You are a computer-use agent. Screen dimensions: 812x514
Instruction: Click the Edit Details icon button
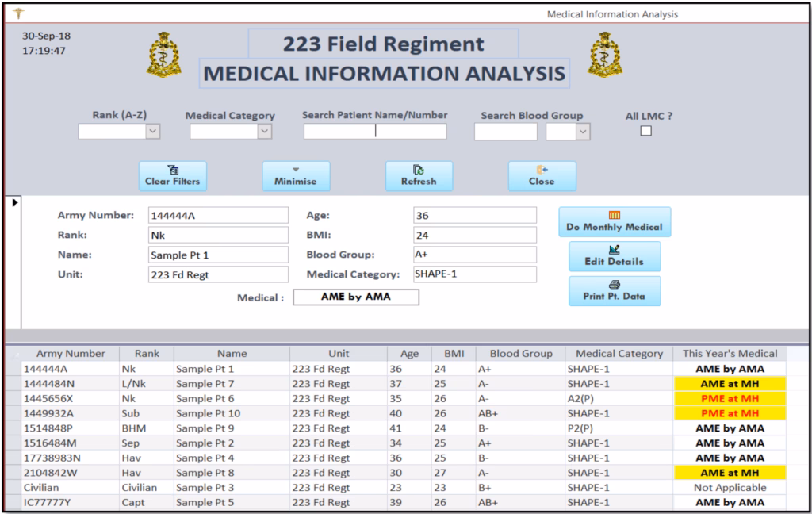point(614,256)
